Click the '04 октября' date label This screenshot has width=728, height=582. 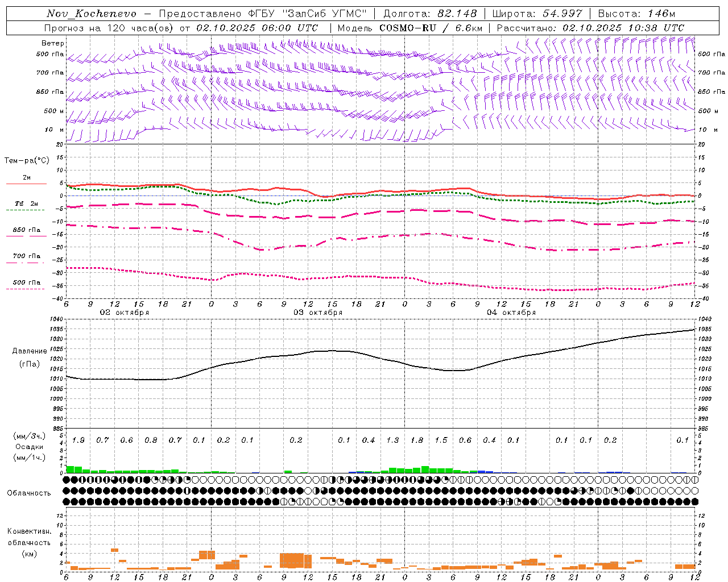tap(511, 313)
